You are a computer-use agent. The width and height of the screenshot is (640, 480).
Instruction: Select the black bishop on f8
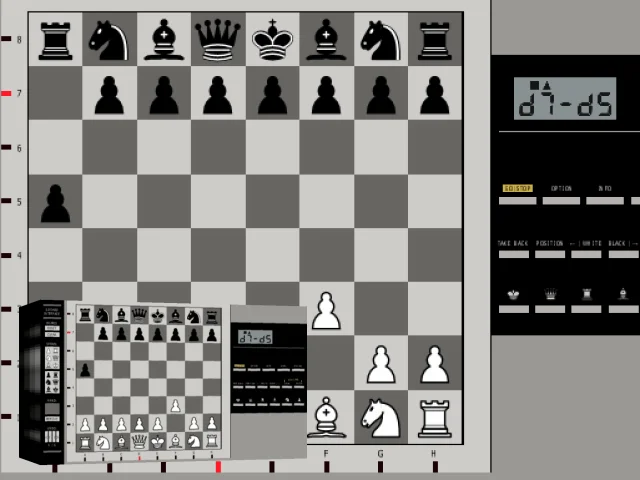point(326,40)
